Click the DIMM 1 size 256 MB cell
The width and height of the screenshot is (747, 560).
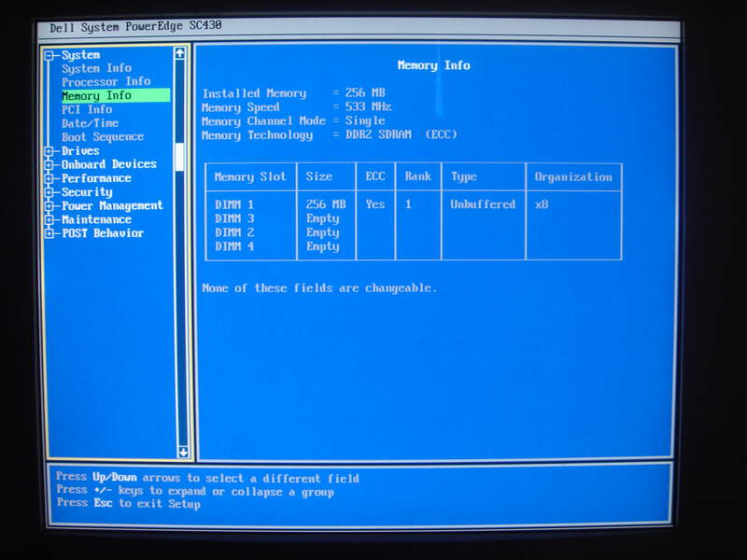[326, 204]
